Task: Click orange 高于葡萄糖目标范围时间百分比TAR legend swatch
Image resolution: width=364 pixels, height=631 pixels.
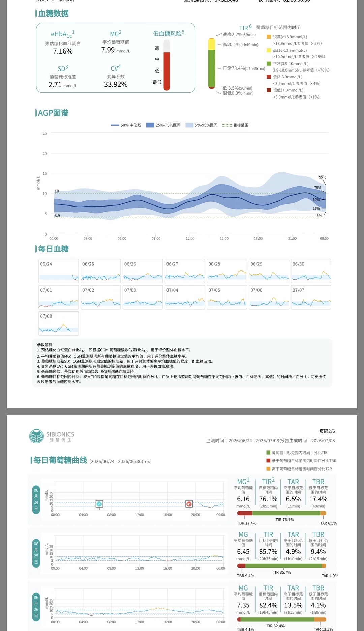Action: point(268,469)
